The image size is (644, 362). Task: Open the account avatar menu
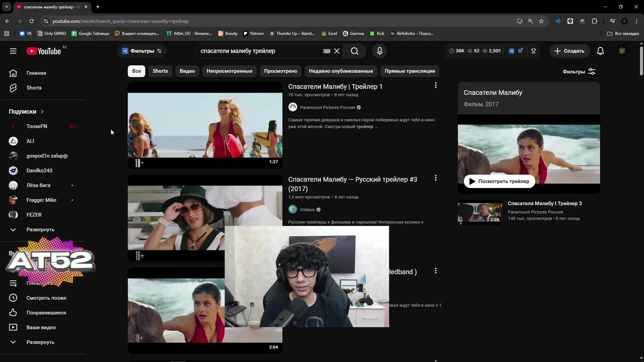pos(622,51)
